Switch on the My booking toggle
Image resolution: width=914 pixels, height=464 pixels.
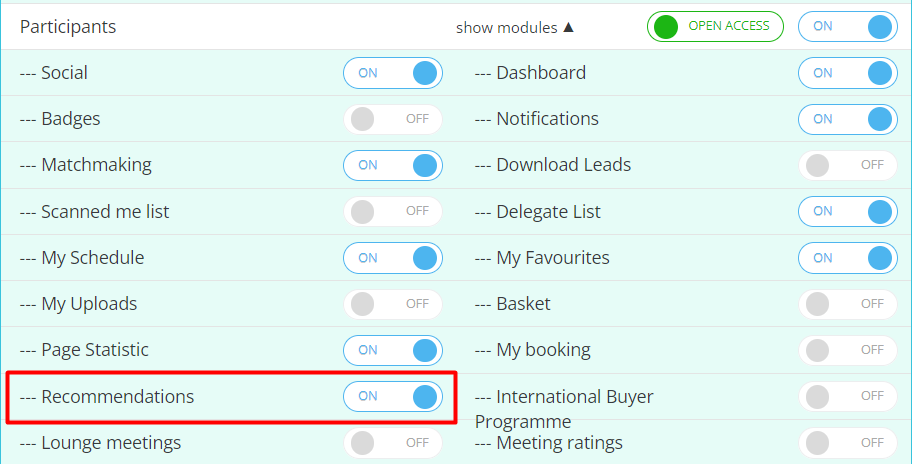tap(847, 350)
